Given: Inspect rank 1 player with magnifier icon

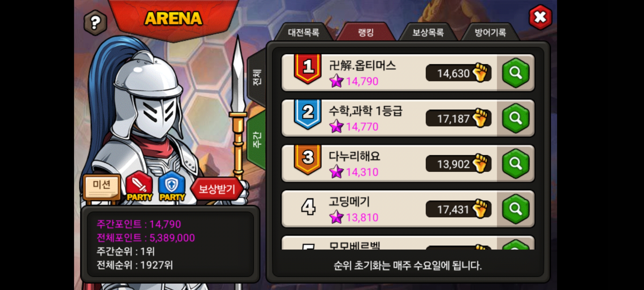Looking at the screenshot, I should 515,73.
